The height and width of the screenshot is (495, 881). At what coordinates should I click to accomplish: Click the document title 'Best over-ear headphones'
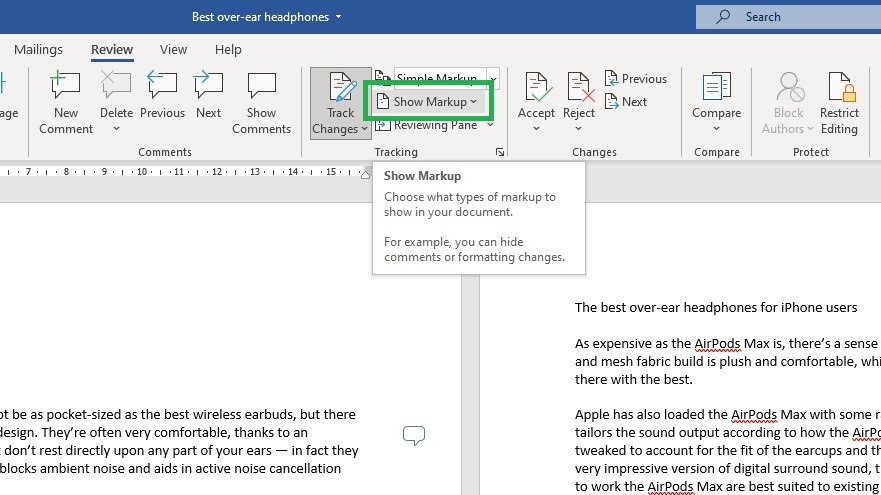tap(260, 17)
